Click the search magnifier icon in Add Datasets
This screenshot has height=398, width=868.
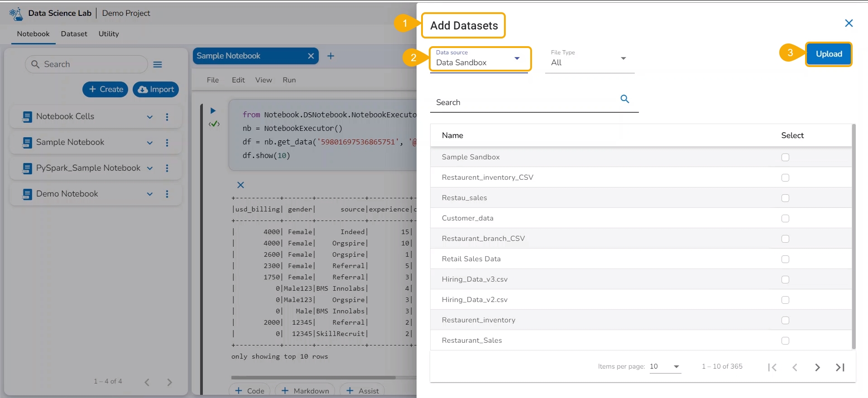pos(624,99)
